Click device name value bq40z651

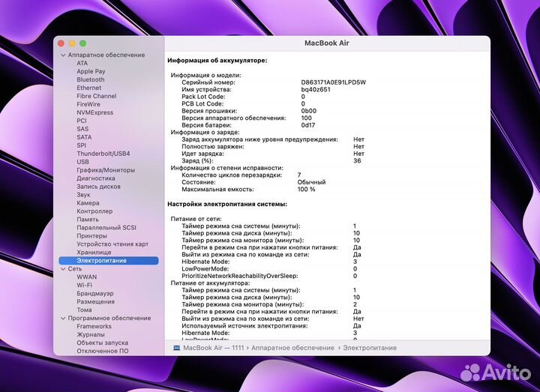pos(316,89)
